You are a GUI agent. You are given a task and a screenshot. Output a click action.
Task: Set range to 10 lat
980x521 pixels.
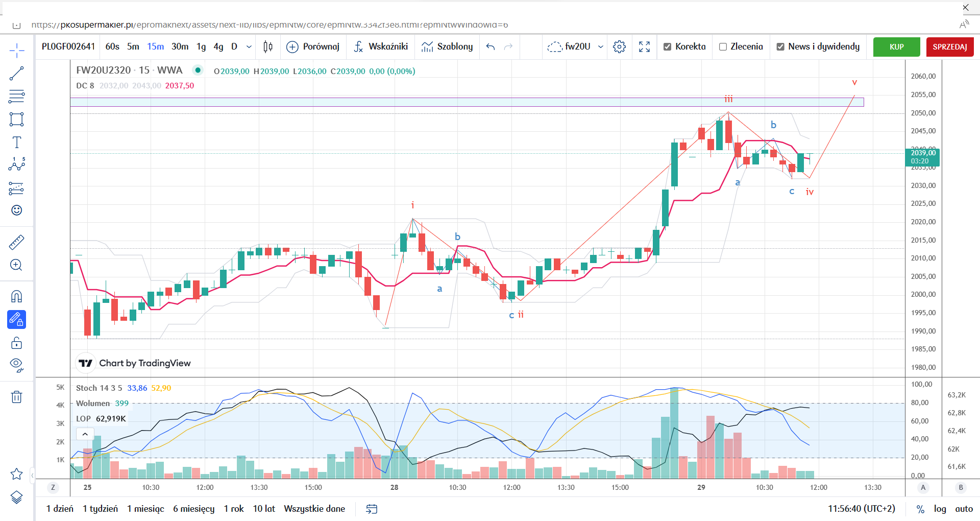tap(264, 509)
